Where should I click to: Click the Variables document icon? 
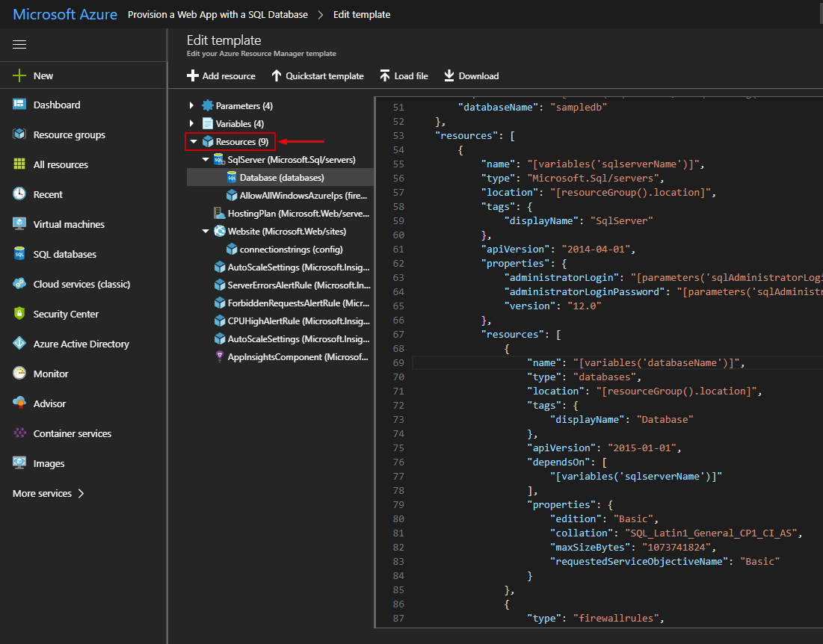[x=208, y=123]
